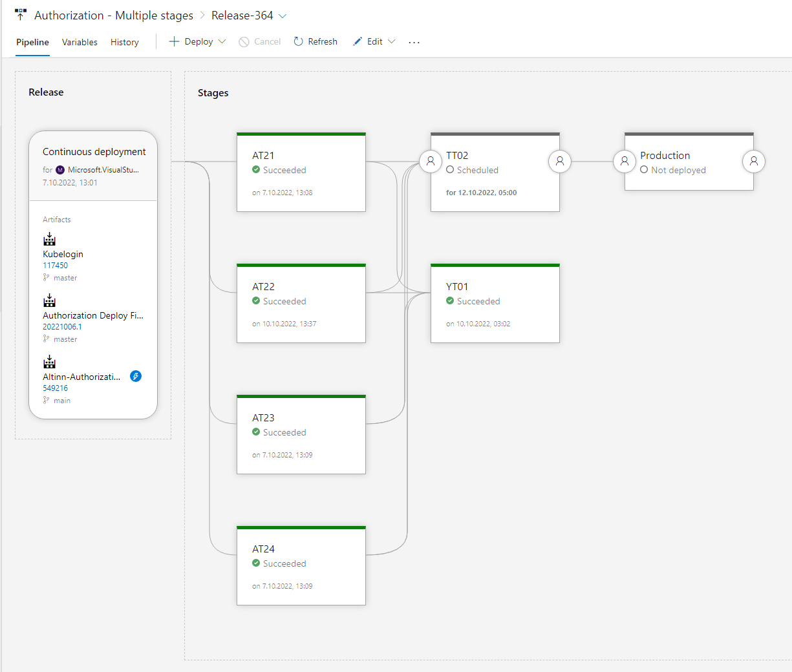The height and width of the screenshot is (672, 792).
Task: Switch to the Variables tab
Action: pyautogui.click(x=80, y=42)
